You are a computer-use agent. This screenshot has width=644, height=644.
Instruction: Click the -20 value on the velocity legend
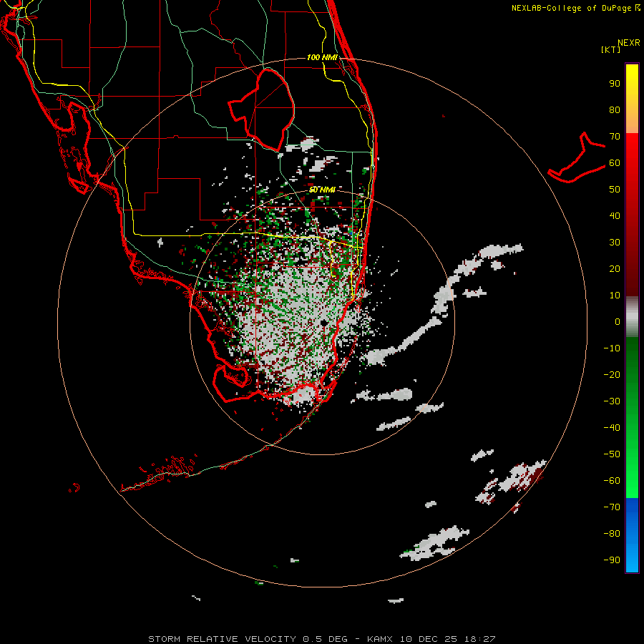coord(612,374)
